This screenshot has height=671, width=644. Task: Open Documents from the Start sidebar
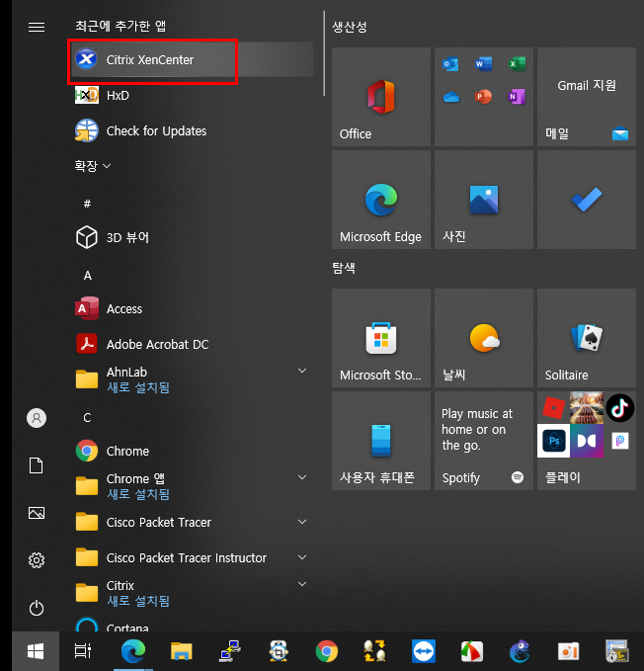click(37, 465)
